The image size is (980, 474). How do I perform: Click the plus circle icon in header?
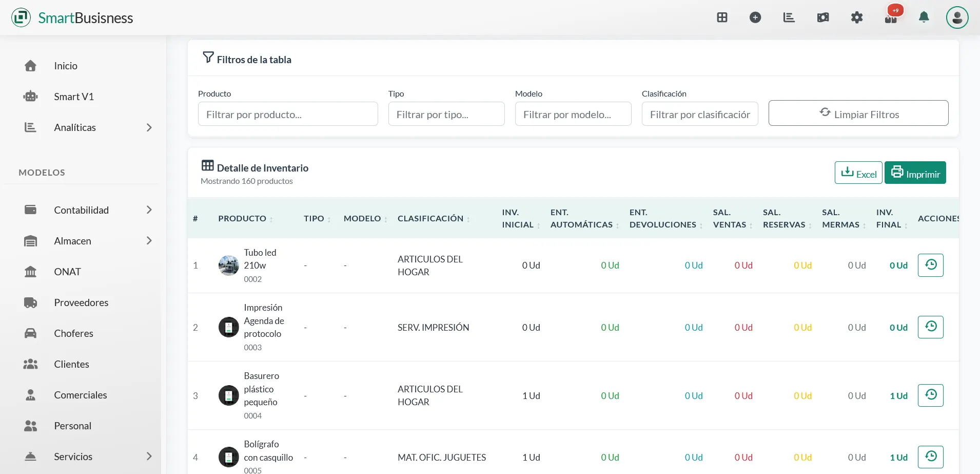[755, 17]
